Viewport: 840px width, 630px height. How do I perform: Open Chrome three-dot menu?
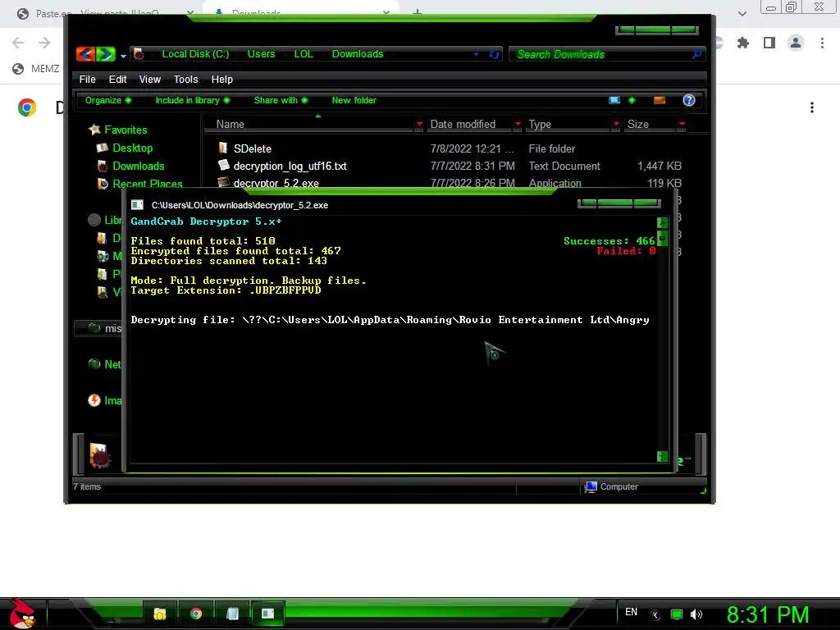822,43
